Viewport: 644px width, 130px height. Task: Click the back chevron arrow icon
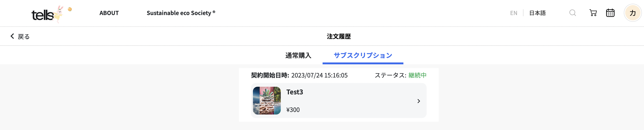[x=12, y=36]
